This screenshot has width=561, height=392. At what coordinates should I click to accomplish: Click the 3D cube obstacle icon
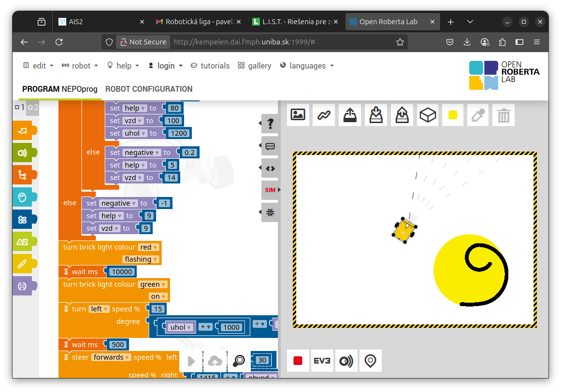428,115
